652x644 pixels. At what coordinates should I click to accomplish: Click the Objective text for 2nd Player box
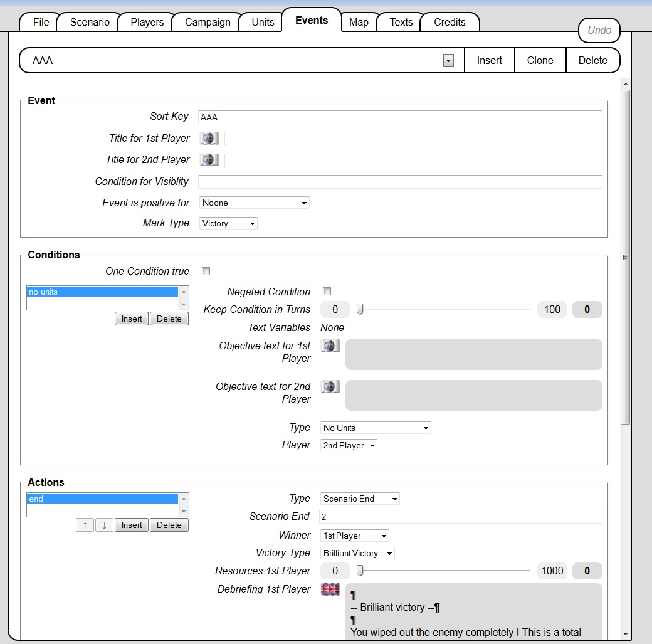pos(473,395)
